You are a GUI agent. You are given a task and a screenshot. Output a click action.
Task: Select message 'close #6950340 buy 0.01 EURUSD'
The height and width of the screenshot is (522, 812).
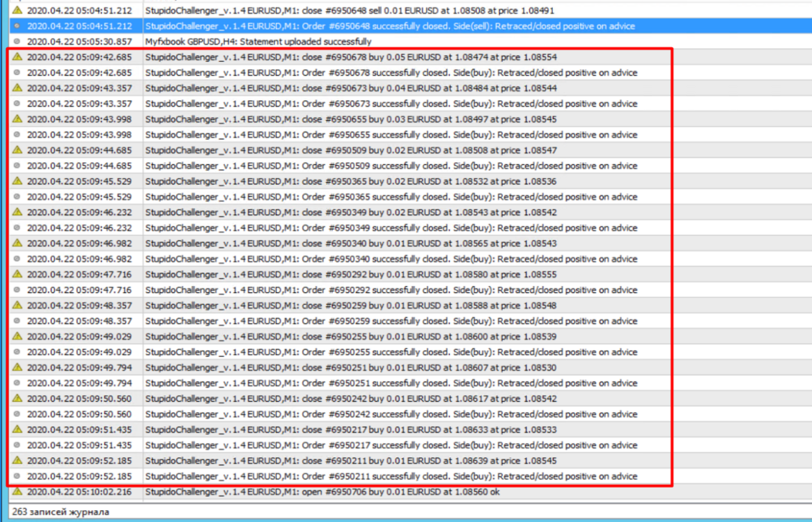tap(351, 243)
